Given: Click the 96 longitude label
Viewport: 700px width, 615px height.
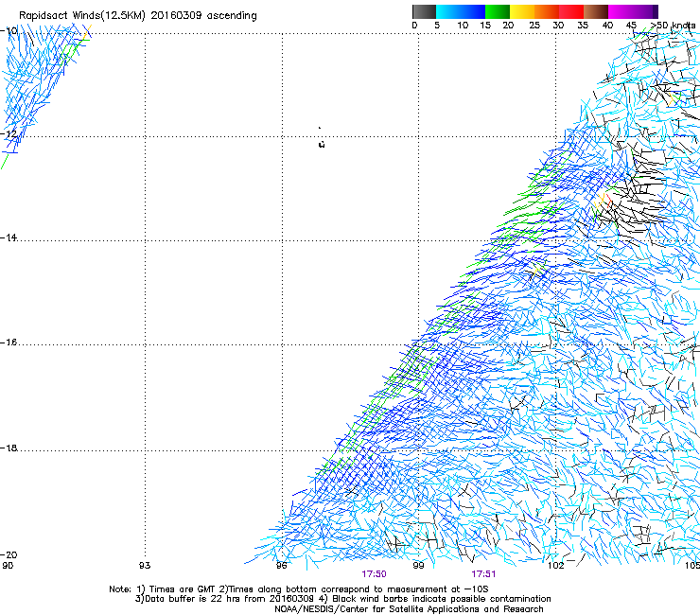Looking at the screenshot, I should tap(281, 566).
